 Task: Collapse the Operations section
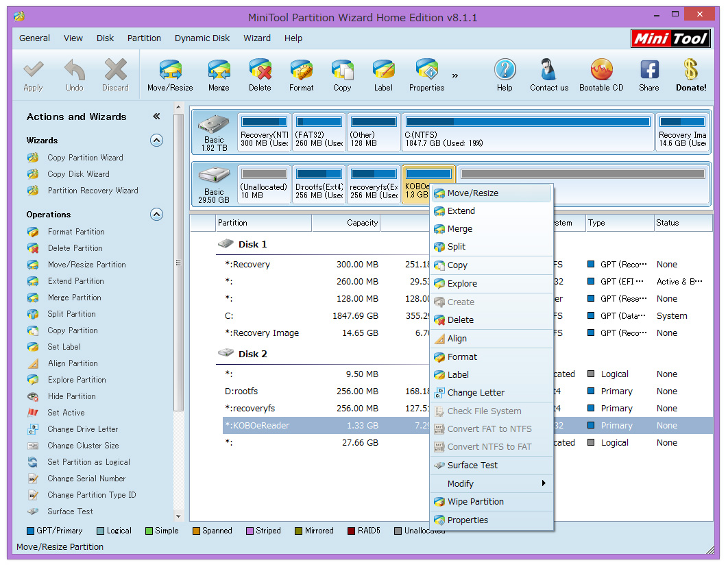[156, 215]
